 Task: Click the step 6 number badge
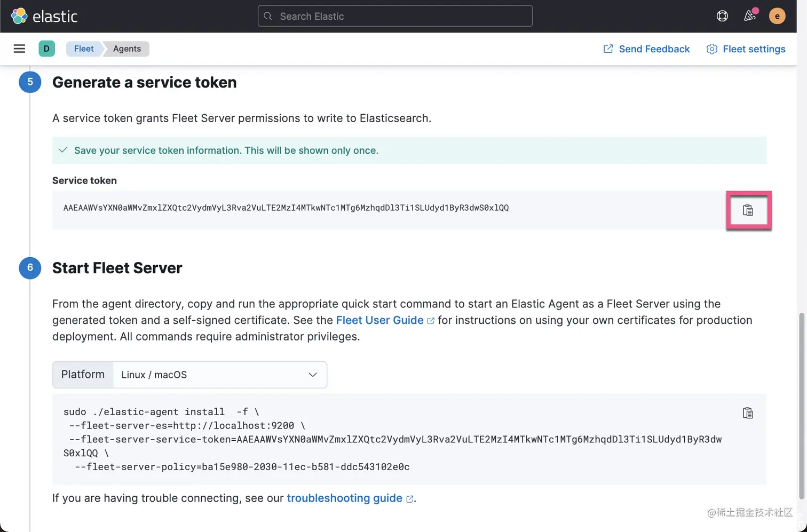tap(30, 267)
